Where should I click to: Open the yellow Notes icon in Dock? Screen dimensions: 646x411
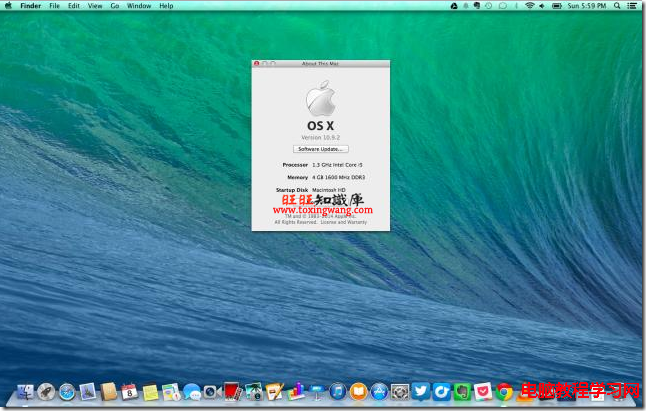click(150, 392)
